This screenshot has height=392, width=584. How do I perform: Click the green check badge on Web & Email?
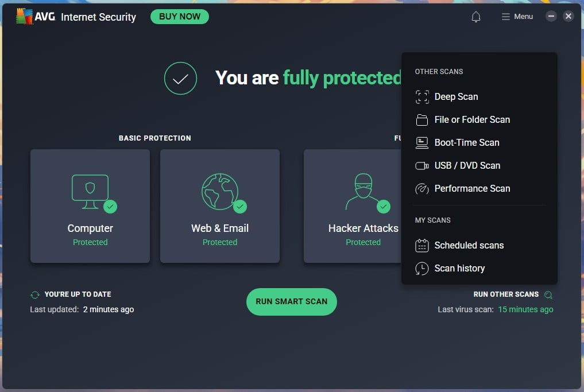point(240,206)
